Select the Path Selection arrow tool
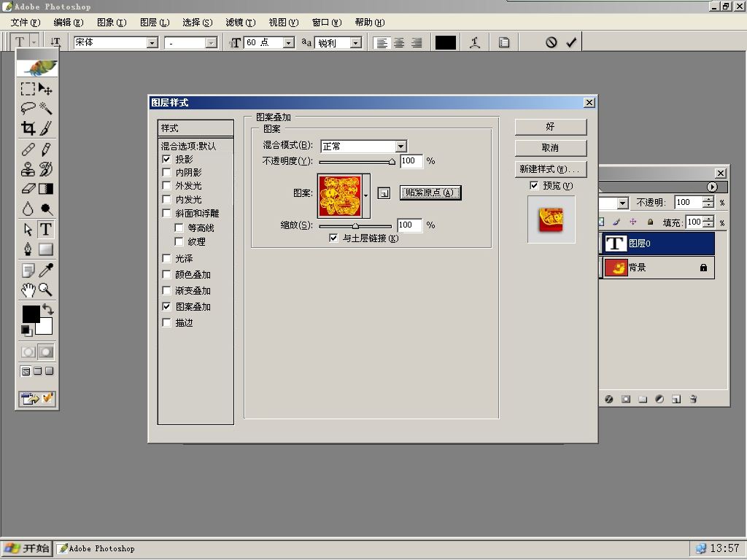Screen dimensions: 747x560 tap(28, 230)
